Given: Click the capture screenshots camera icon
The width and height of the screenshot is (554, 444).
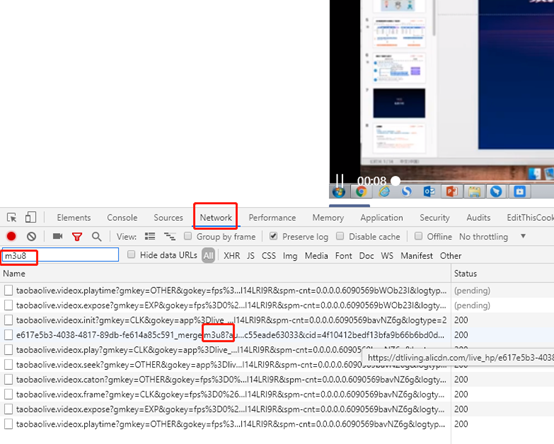Looking at the screenshot, I should click(58, 236).
